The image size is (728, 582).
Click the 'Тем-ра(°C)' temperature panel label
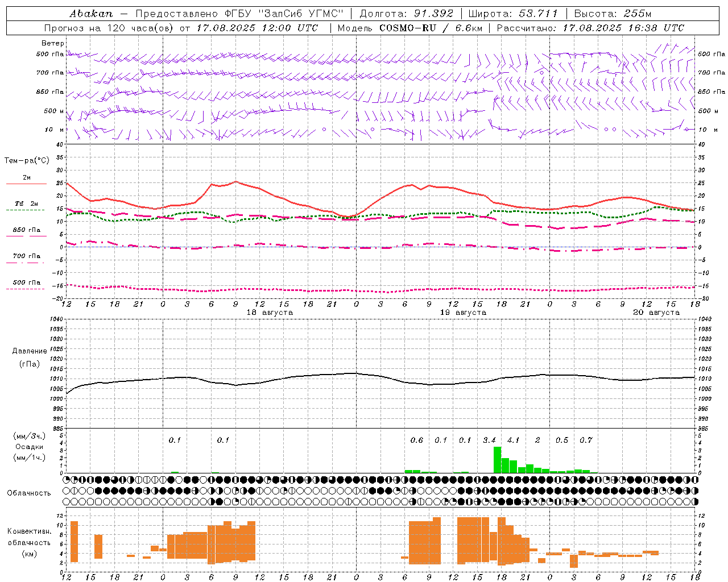coord(27,161)
